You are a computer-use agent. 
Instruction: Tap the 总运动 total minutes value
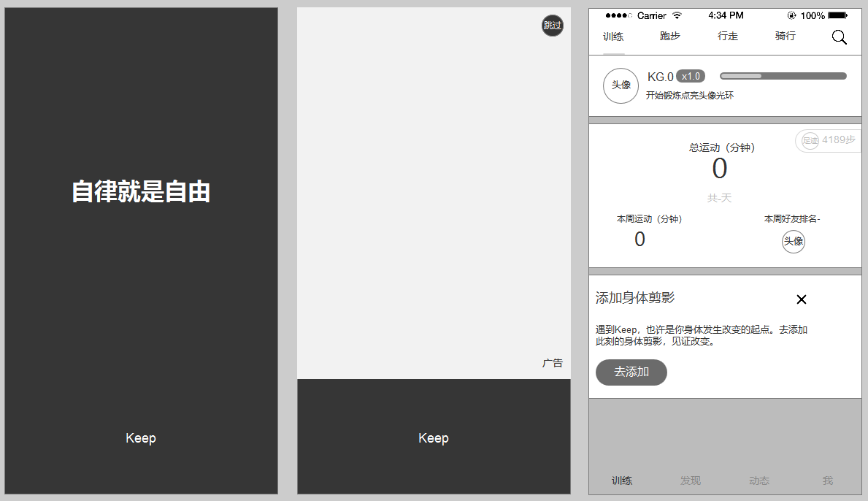(x=719, y=169)
